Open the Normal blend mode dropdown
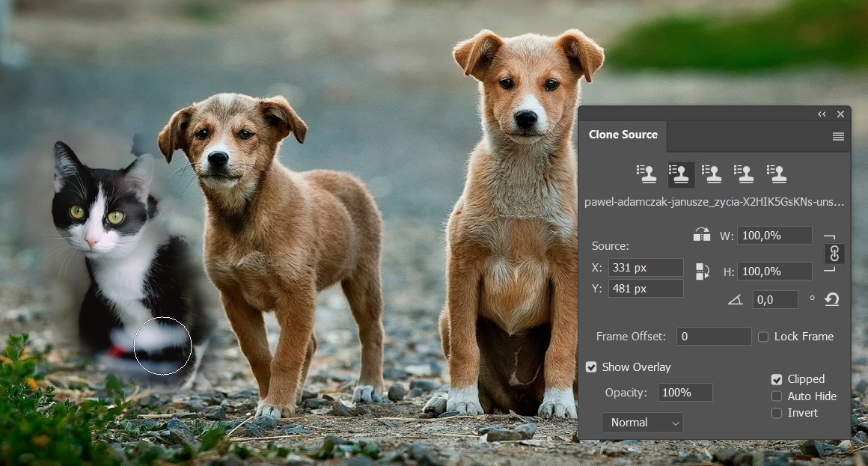This screenshot has height=466, width=868. click(x=642, y=422)
